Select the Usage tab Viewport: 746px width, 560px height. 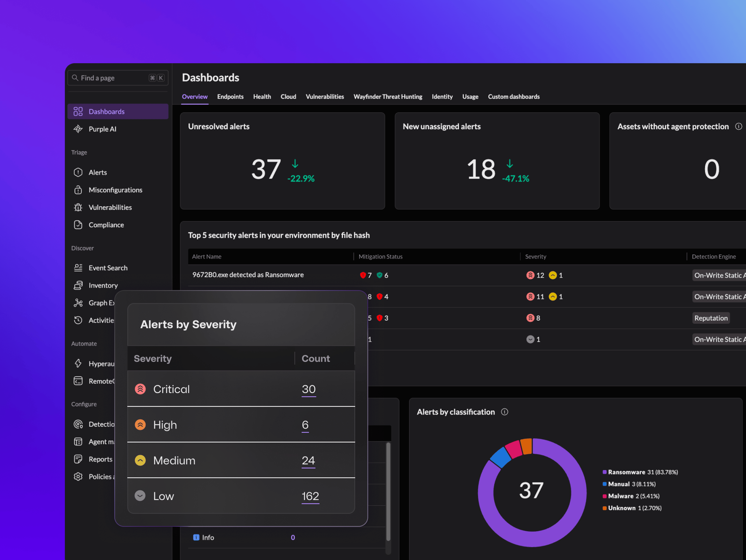pos(470,97)
